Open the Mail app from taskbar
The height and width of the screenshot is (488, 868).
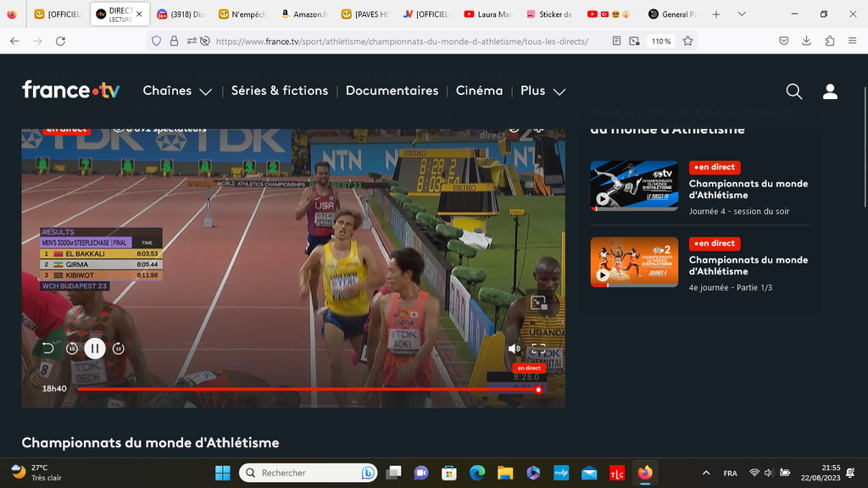click(589, 473)
